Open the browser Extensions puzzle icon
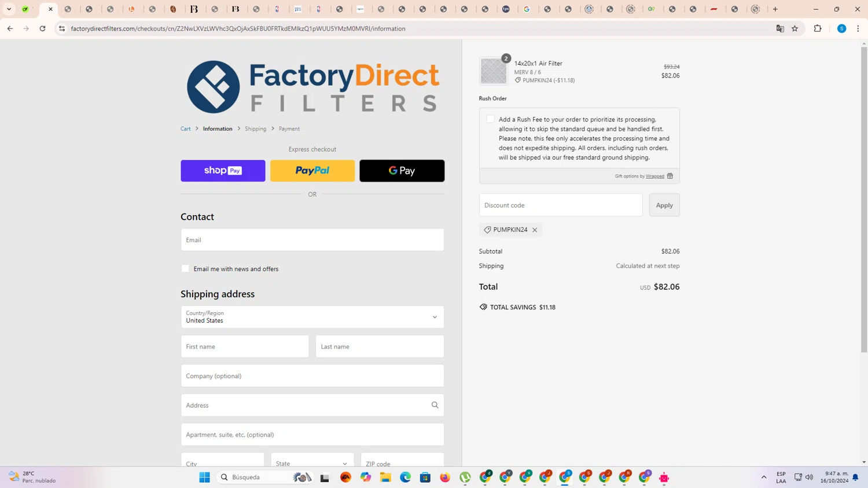Screen dimensions: 868x488 (x=818, y=28)
